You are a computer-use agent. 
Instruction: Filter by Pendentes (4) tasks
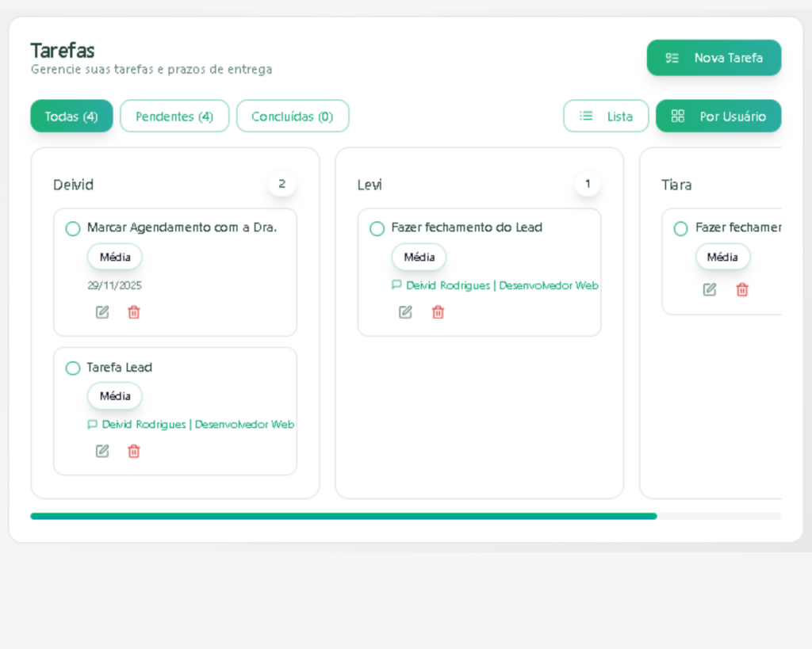(x=174, y=116)
